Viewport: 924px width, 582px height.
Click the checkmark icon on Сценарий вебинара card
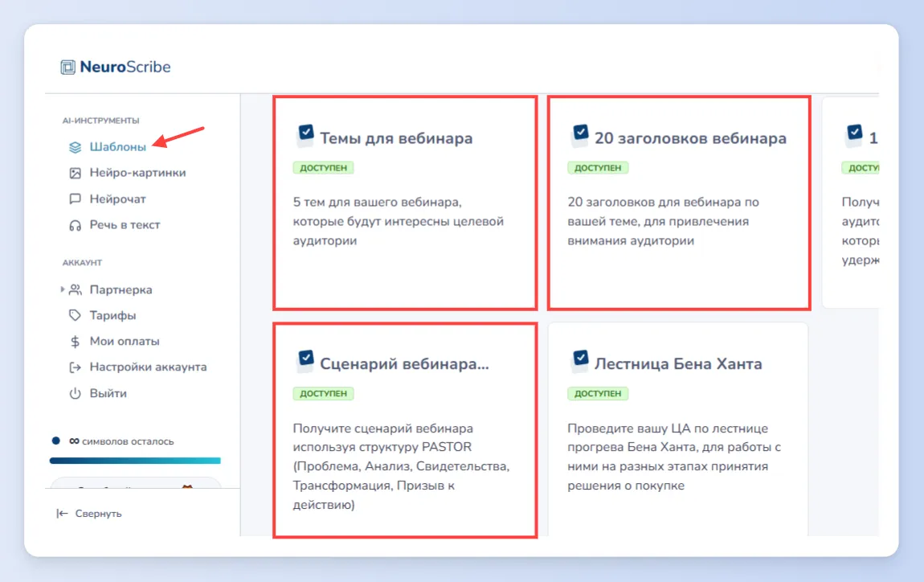(305, 359)
